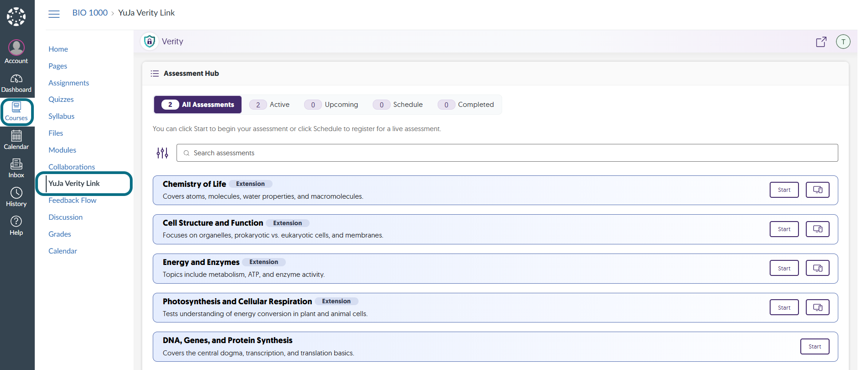Open the Canvas logo home

16,16
